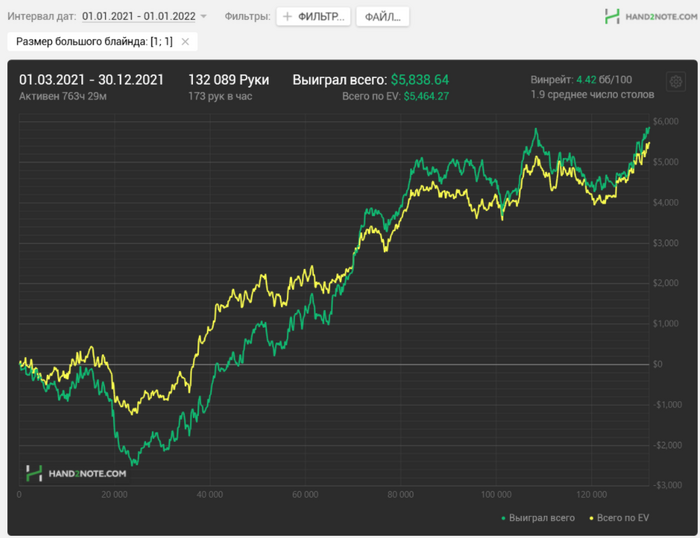This screenshot has width=700, height=538.
Task: Click the 'Интервал дат:' label
Action: [42, 17]
